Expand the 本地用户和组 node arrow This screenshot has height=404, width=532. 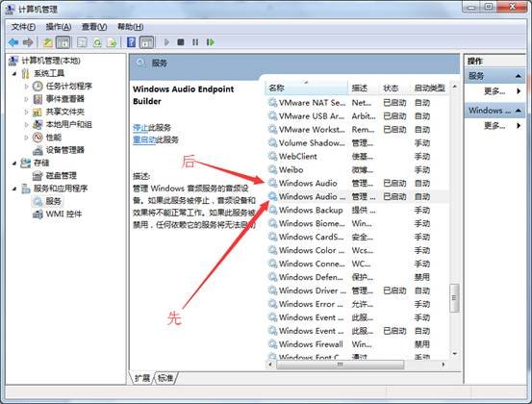[26, 124]
